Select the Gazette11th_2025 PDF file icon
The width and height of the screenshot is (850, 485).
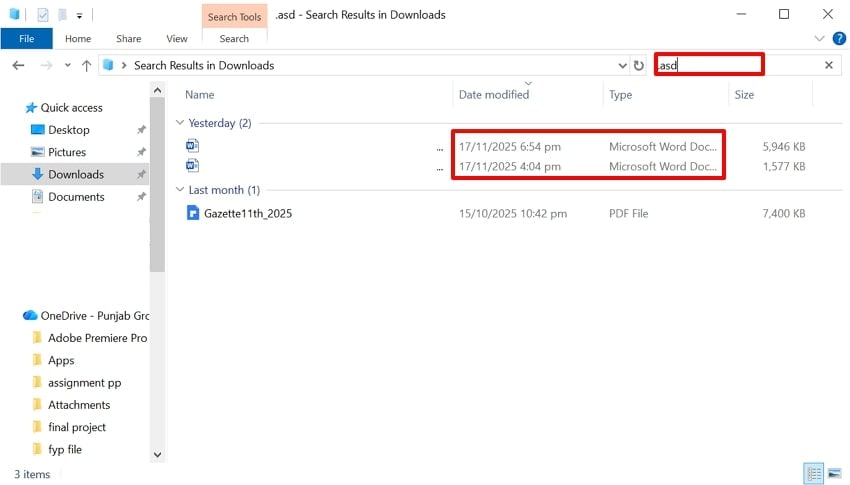192,212
